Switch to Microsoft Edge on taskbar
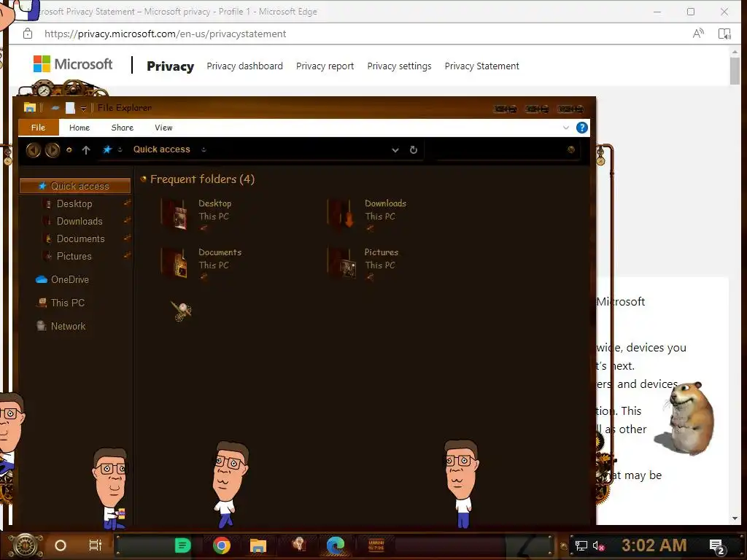747x560 pixels. pos(336,545)
